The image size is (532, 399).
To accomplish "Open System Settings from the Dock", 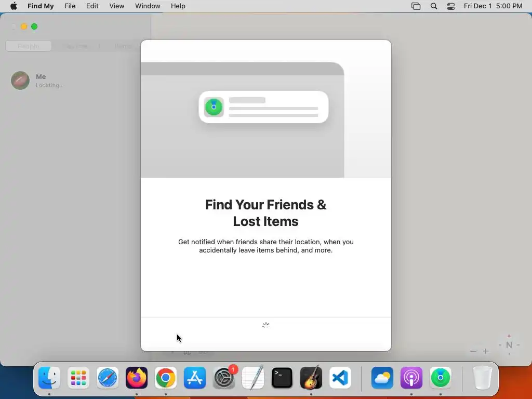I will coord(224,378).
